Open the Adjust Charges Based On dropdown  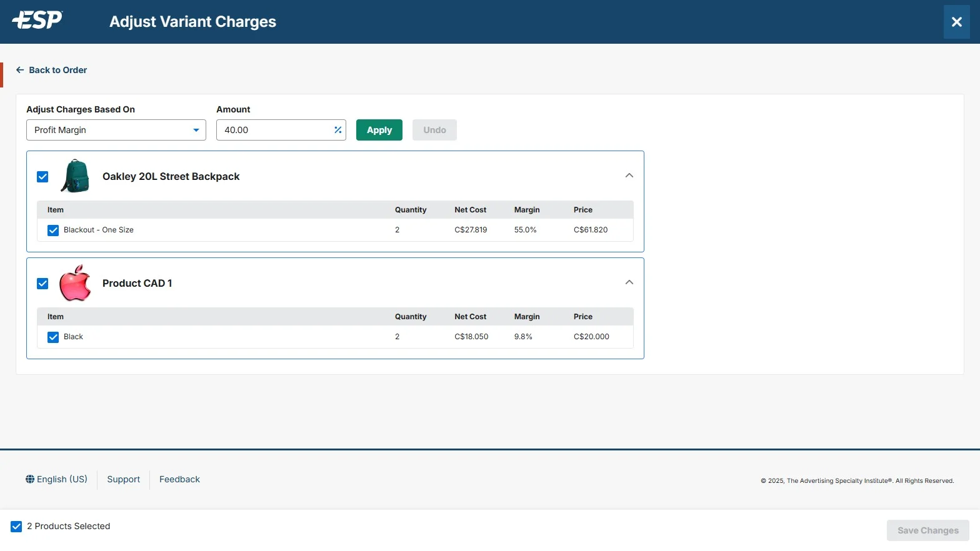click(x=116, y=130)
